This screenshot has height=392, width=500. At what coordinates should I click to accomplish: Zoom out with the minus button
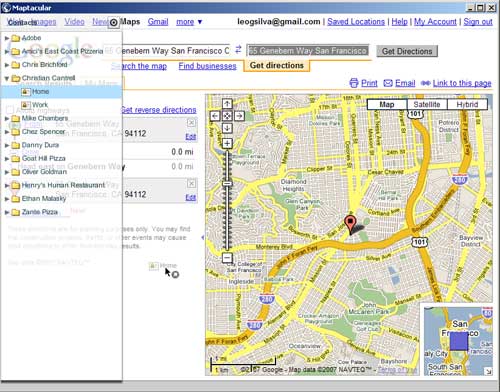(227, 258)
